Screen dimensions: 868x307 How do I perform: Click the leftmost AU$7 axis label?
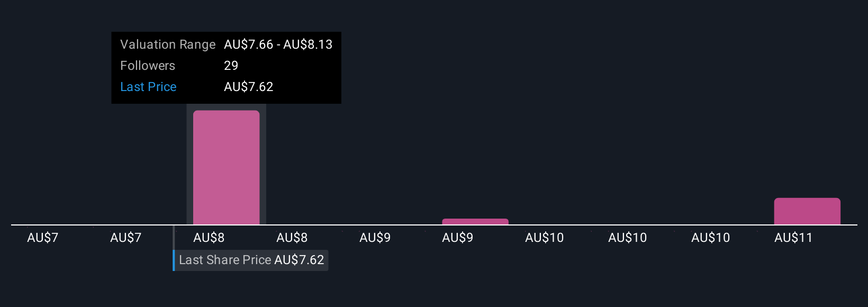pos(42,238)
